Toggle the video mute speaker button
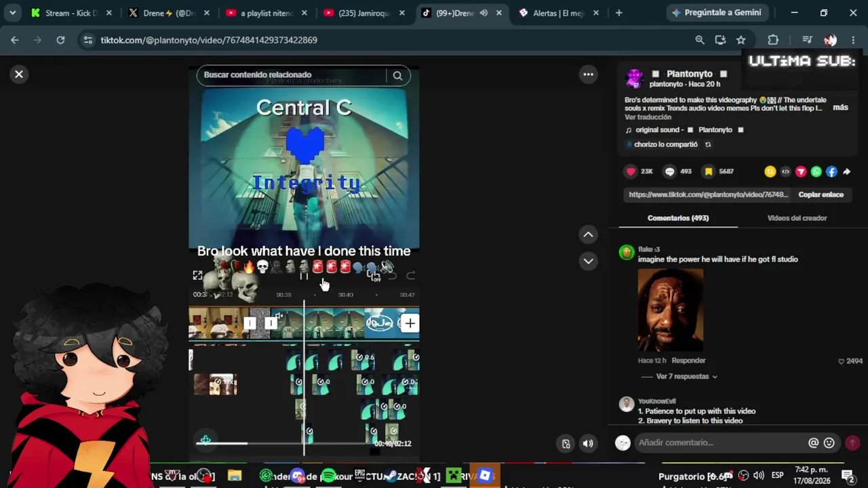 tap(588, 444)
